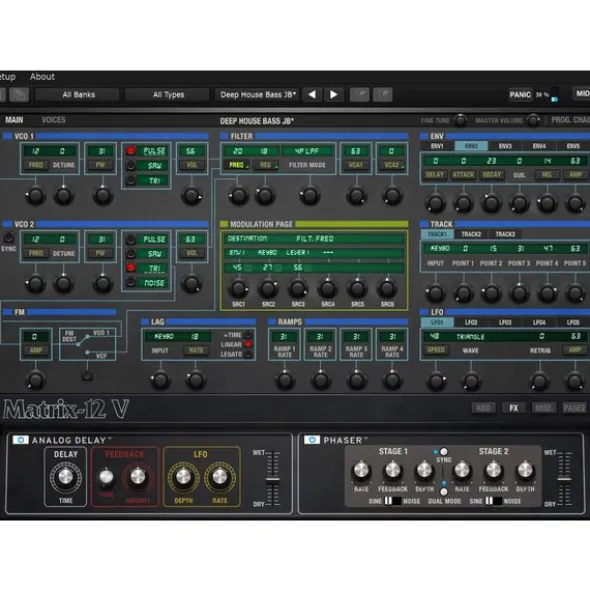This screenshot has height=591, width=590.
Task: Enable VCO 1 PULSE waveform LED
Action: tap(131, 151)
